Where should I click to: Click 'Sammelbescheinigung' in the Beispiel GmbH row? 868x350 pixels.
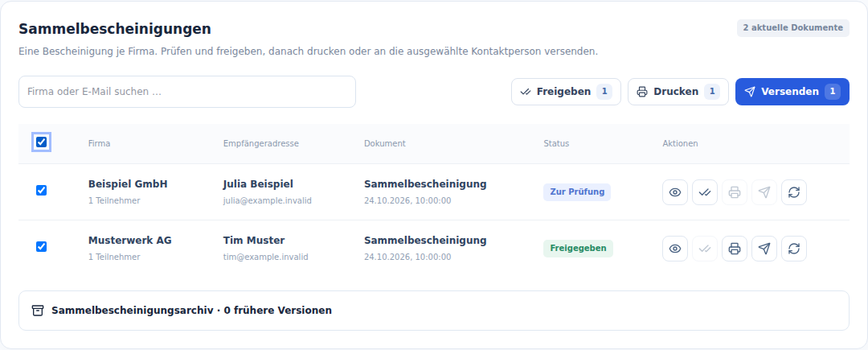pos(425,184)
